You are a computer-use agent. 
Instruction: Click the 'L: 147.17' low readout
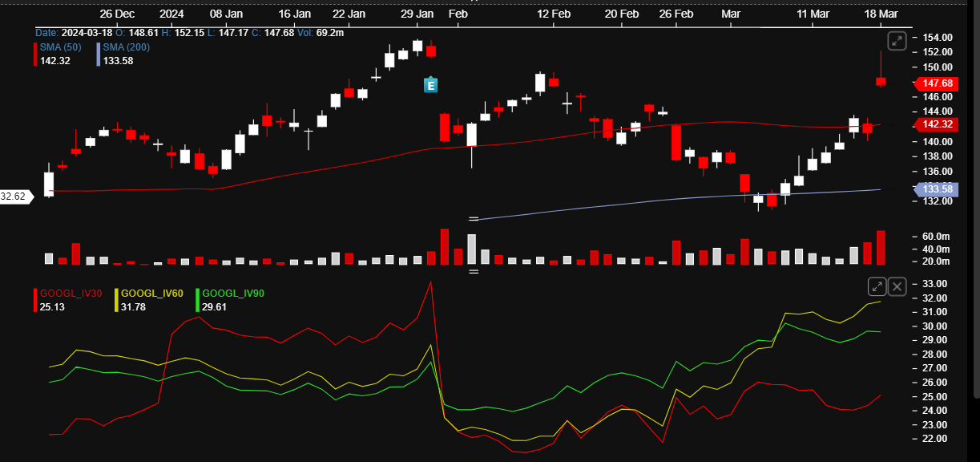click(x=227, y=32)
